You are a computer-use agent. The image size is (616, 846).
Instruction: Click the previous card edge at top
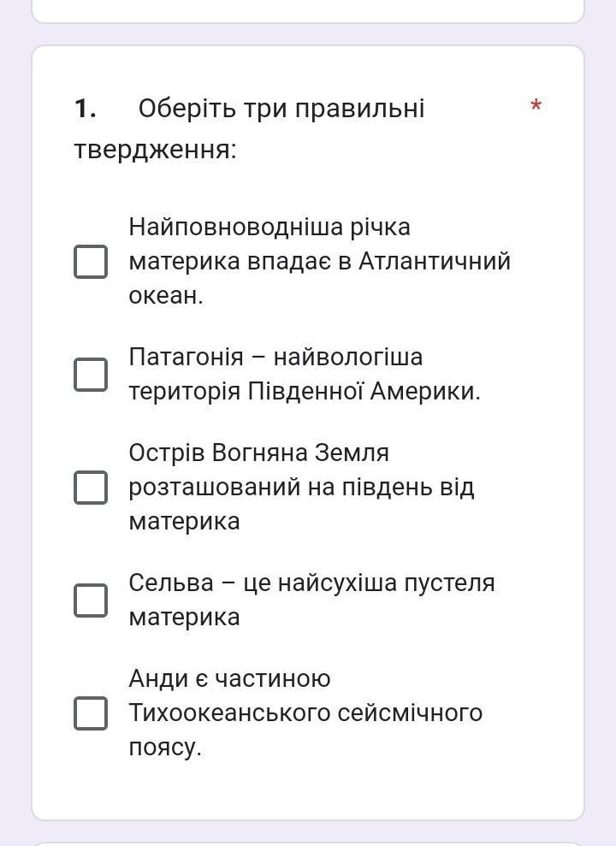pos(308,11)
